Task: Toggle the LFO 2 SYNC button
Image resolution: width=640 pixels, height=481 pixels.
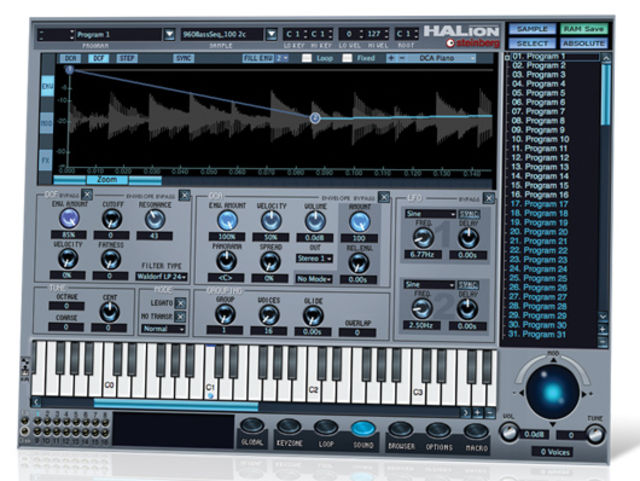Action: (468, 285)
